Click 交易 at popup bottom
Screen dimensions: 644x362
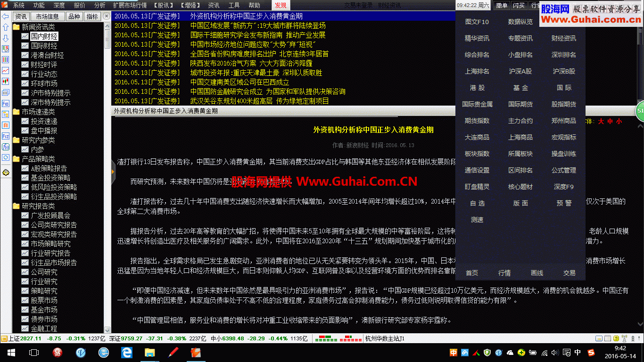click(x=570, y=273)
